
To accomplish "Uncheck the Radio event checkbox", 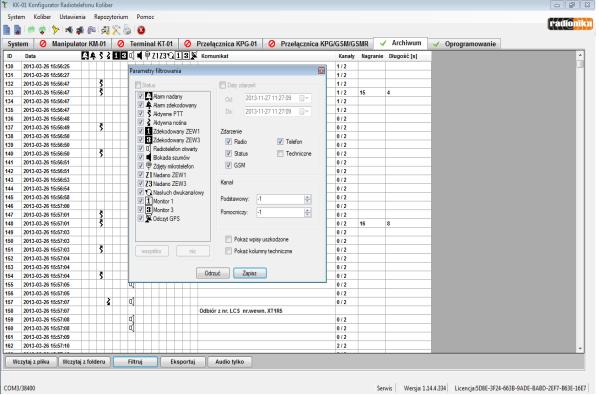I will tap(228, 142).
